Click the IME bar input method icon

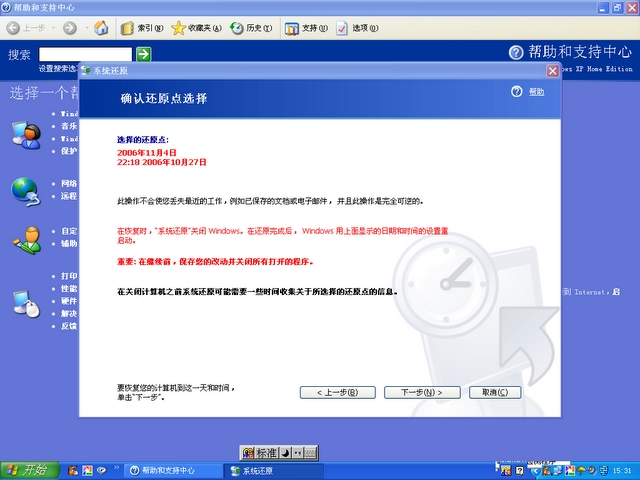coord(248,453)
